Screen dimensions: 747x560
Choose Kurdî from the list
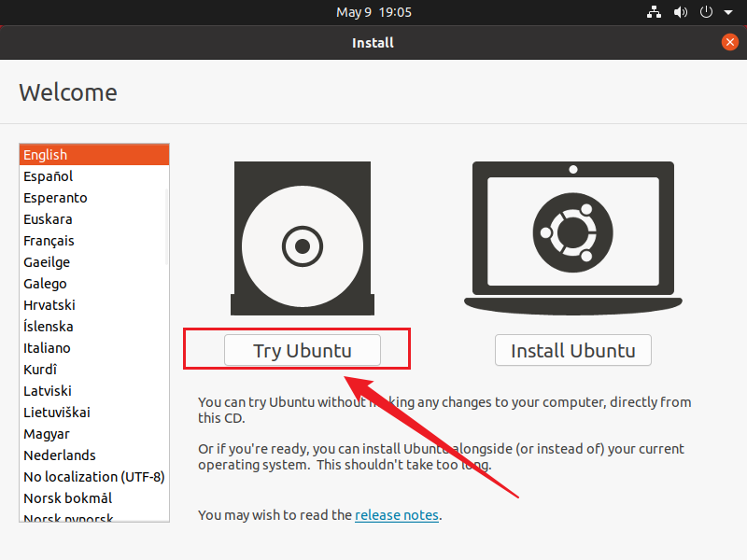(x=94, y=369)
